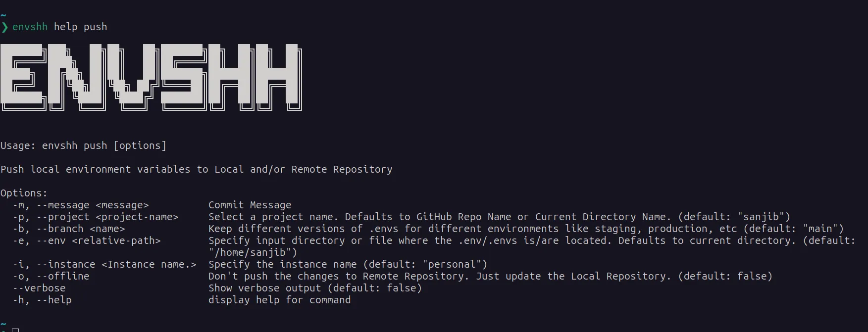Screen dimensions: 868x332
Task: Click the tilde directory indicator at top
Action: pos(3,15)
